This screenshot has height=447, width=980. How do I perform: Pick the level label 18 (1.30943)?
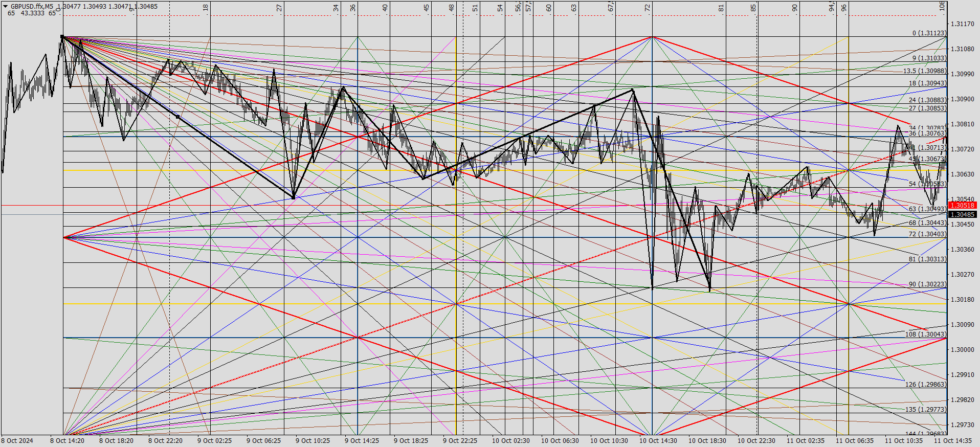pos(927,83)
